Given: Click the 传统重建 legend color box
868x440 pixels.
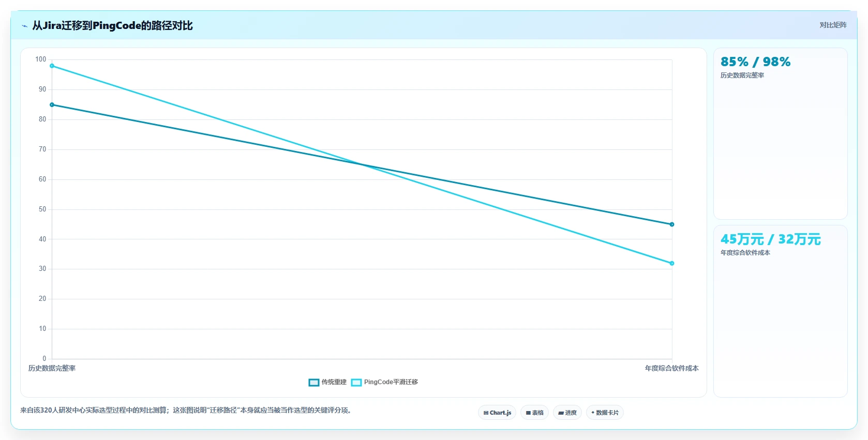Looking at the screenshot, I should [x=313, y=383].
